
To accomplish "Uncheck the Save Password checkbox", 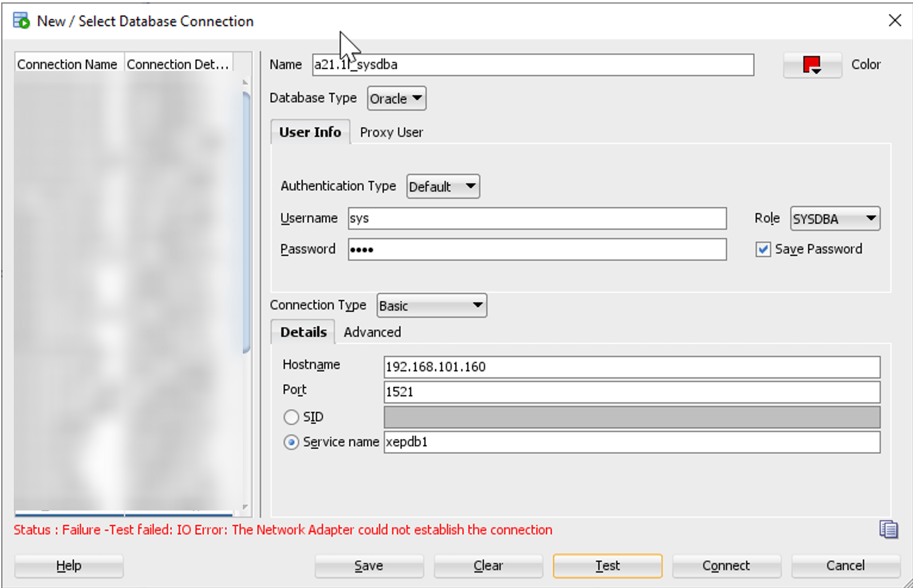I will pos(763,249).
